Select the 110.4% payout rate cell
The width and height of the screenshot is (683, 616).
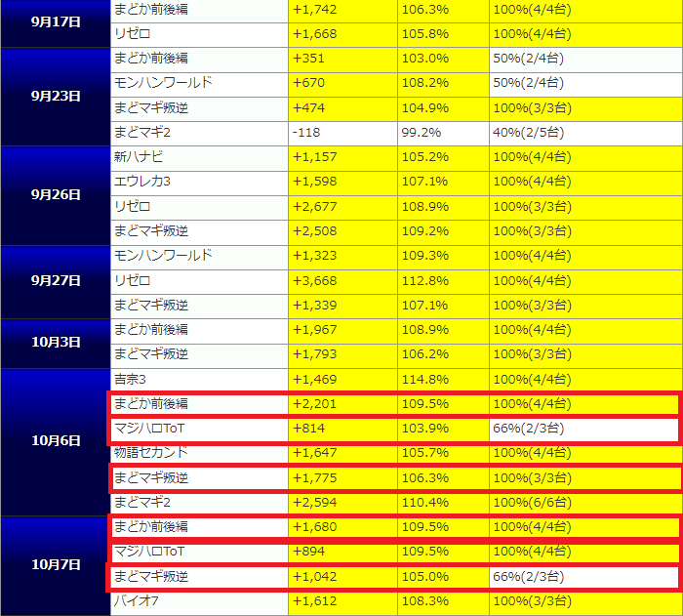tap(443, 503)
